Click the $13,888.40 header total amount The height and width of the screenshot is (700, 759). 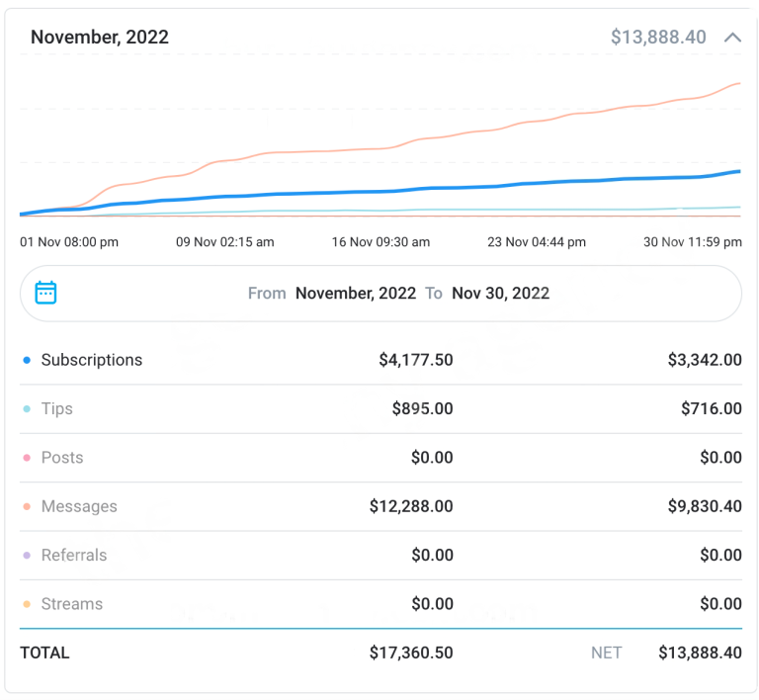[x=658, y=38]
